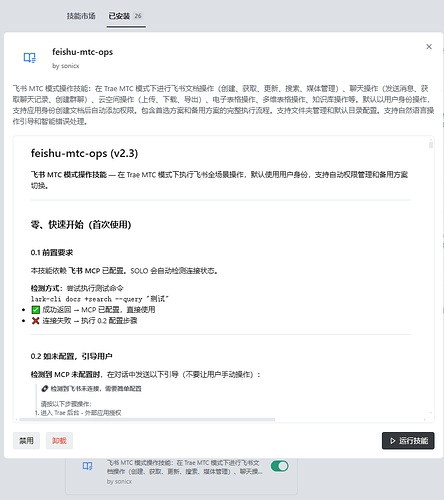The width and height of the screenshot is (444, 500).
Task: Click the red 卸载 button
Action: pos(59,441)
